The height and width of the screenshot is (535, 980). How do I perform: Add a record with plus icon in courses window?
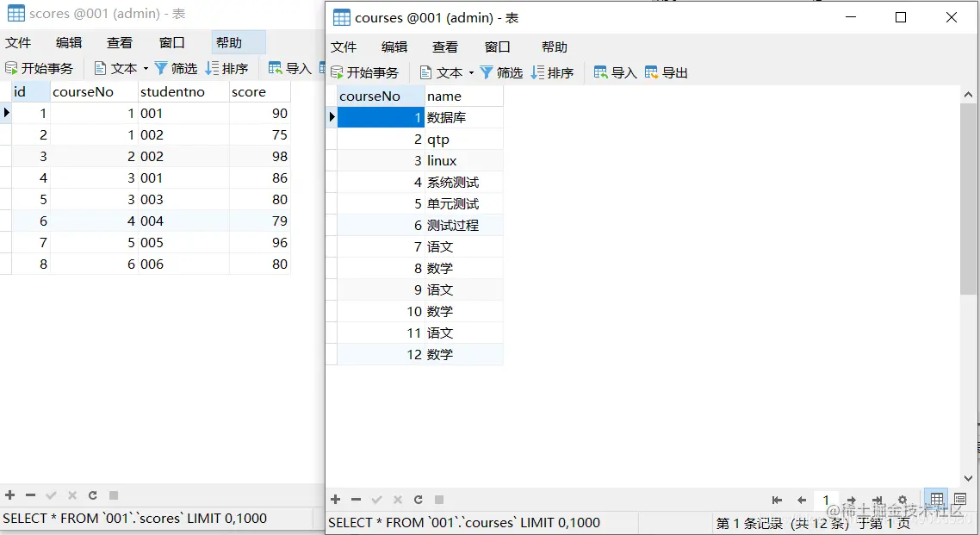tap(336, 500)
